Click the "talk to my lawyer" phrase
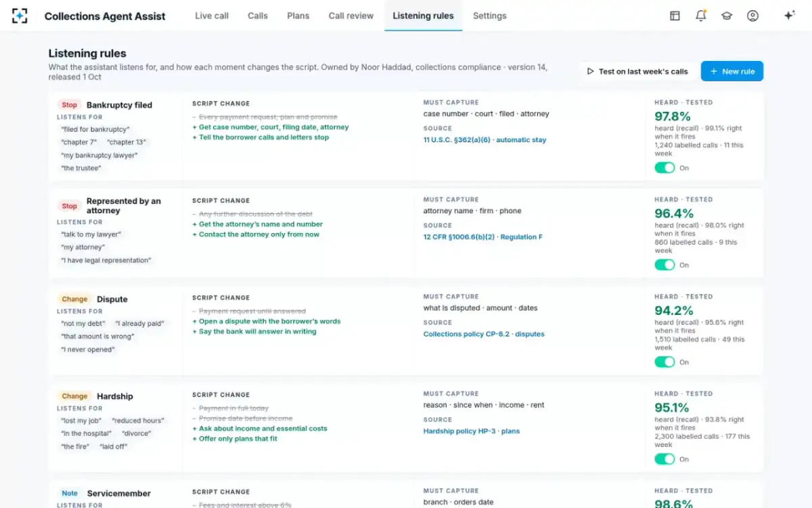This screenshot has width=812, height=508. pyautogui.click(x=91, y=234)
